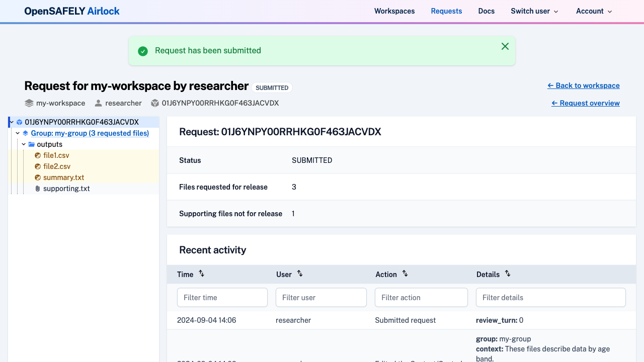Click the file1.csv output file icon
Screen dimensions: 644x362
(38, 155)
